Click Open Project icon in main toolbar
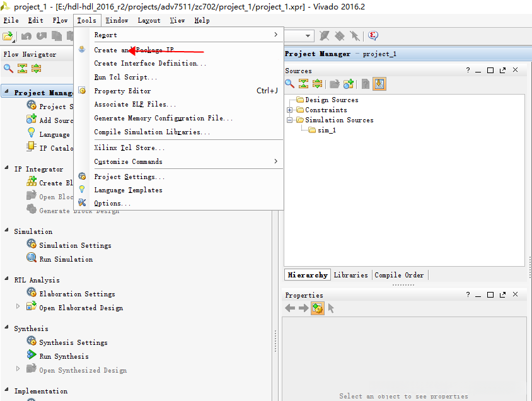532x401 pixels. point(8,36)
